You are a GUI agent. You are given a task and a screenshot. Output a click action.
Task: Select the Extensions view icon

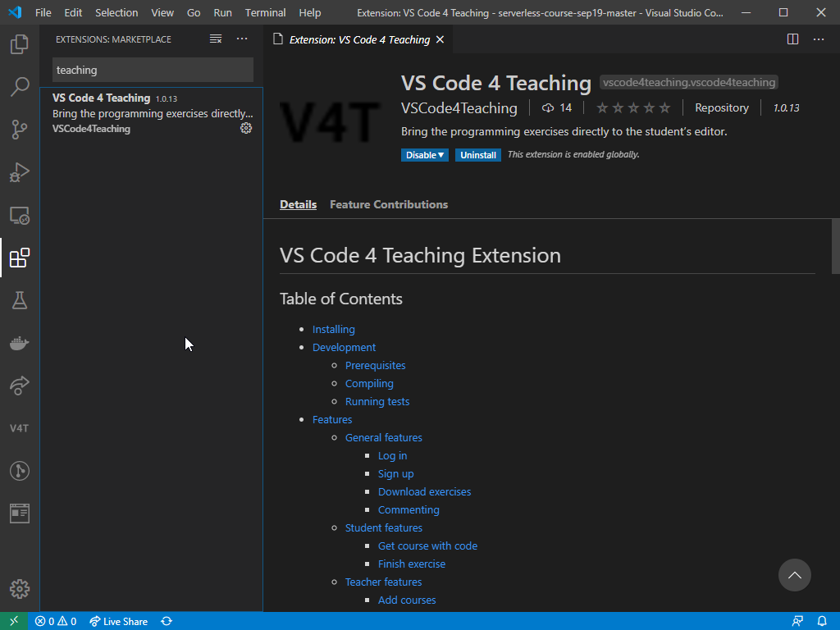[x=20, y=258]
